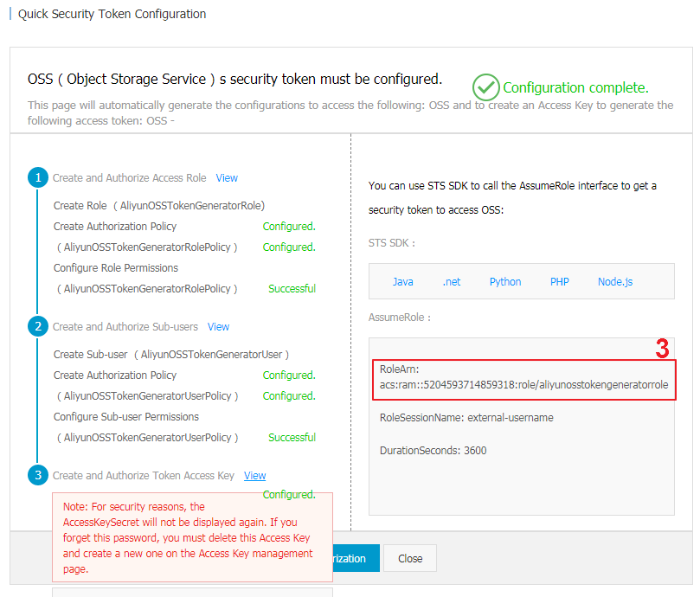Click 'DurationSeconds: 3600' text
The width and height of the screenshot is (700, 597).
click(433, 451)
